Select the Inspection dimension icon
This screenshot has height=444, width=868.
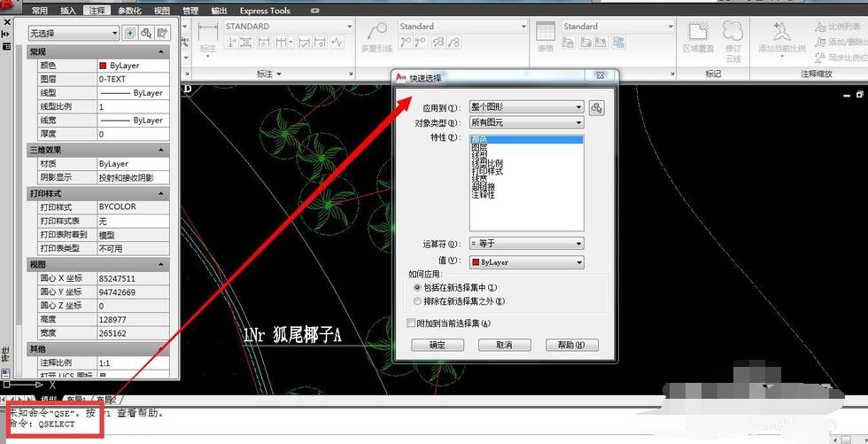(304, 42)
